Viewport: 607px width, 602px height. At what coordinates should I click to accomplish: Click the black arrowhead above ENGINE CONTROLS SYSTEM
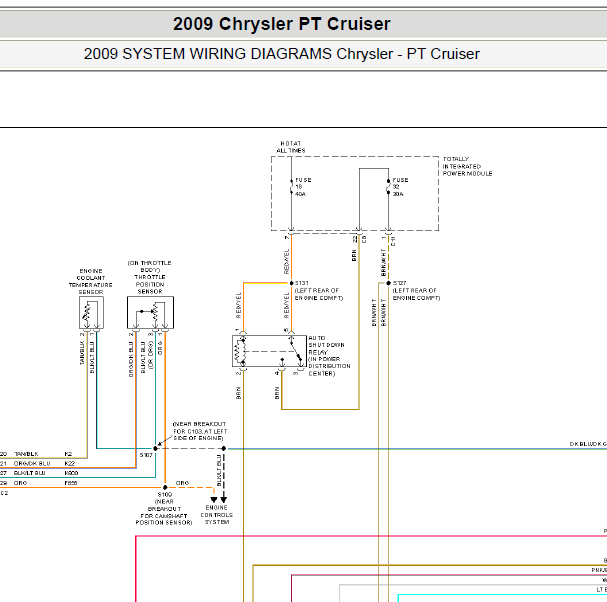pyautogui.click(x=224, y=500)
